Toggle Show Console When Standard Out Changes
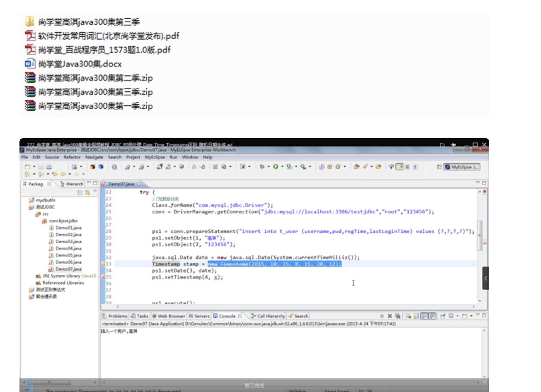541x392 pixels. [x=425, y=316]
